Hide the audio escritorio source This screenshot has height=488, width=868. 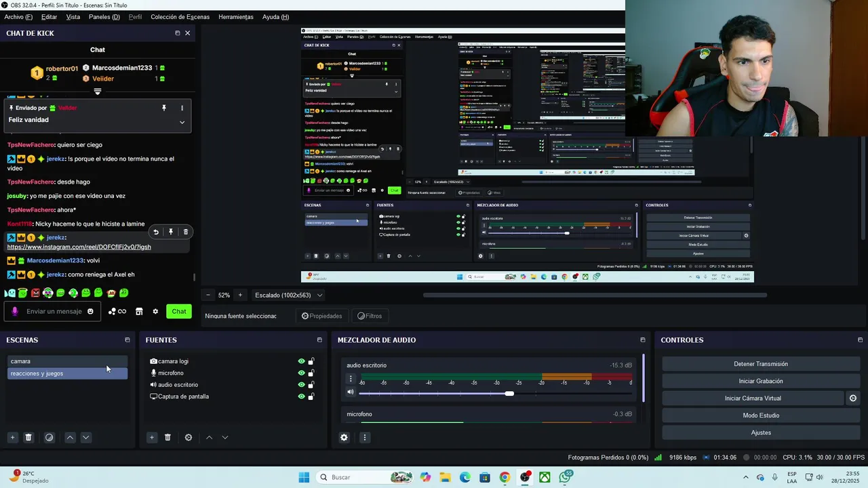tap(301, 384)
